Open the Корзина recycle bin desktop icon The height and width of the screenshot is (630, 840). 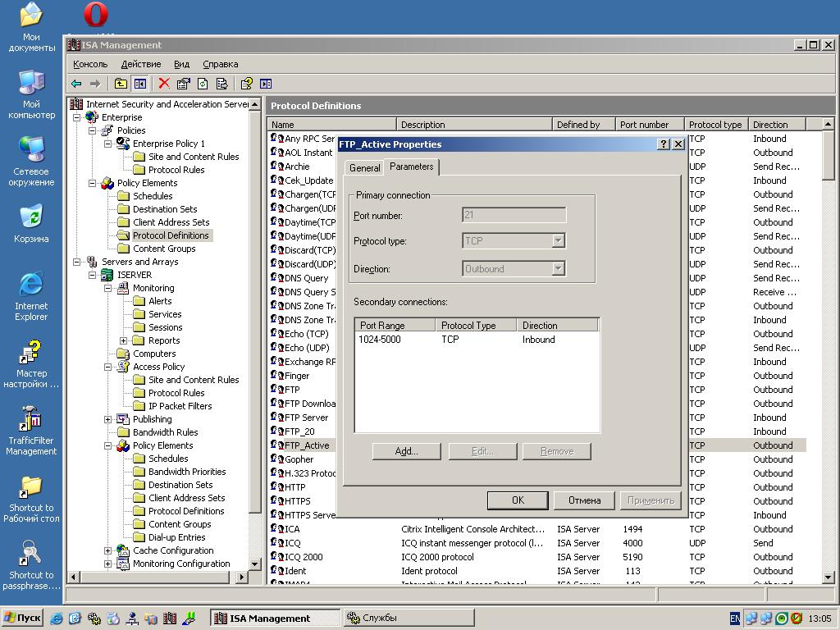coord(31,224)
